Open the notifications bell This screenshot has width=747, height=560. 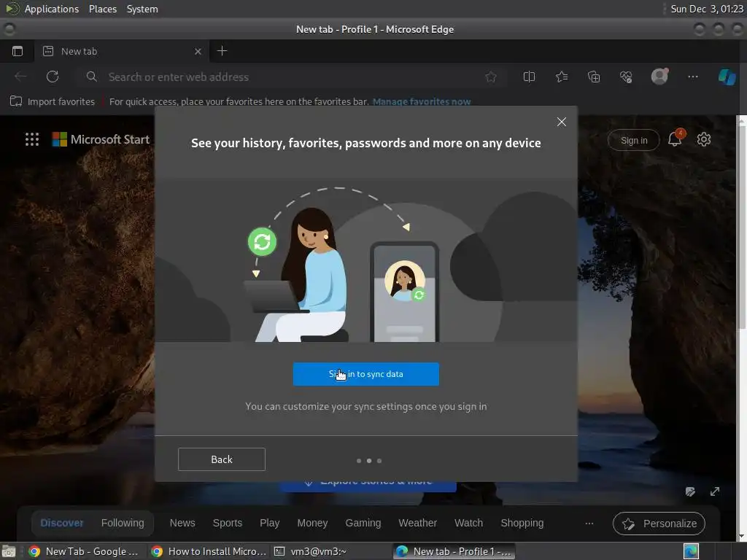point(675,139)
